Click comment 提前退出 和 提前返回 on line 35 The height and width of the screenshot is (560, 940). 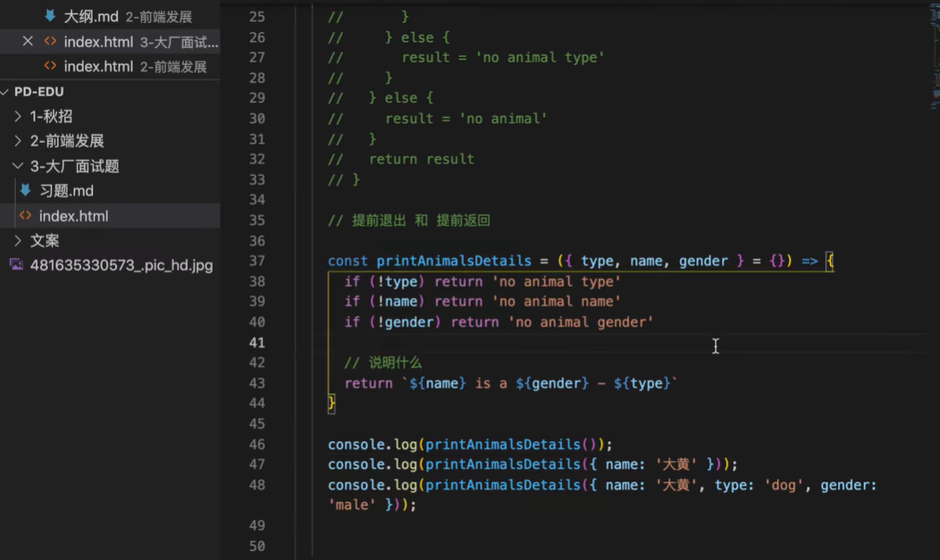(409, 221)
